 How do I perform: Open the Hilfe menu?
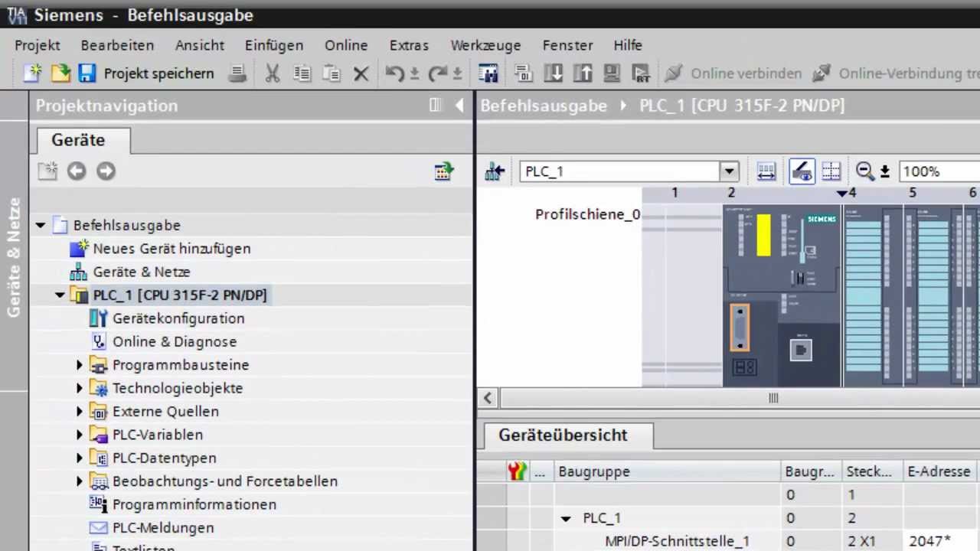click(x=628, y=45)
